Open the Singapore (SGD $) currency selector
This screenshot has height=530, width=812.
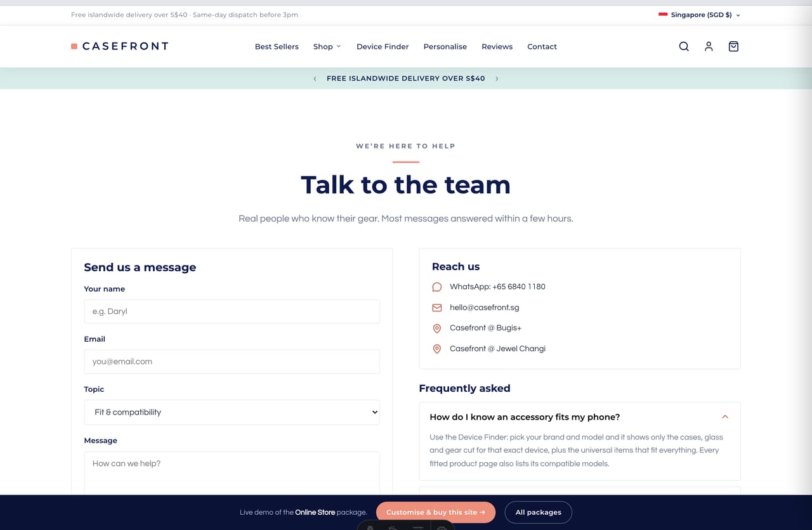[700, 15]
